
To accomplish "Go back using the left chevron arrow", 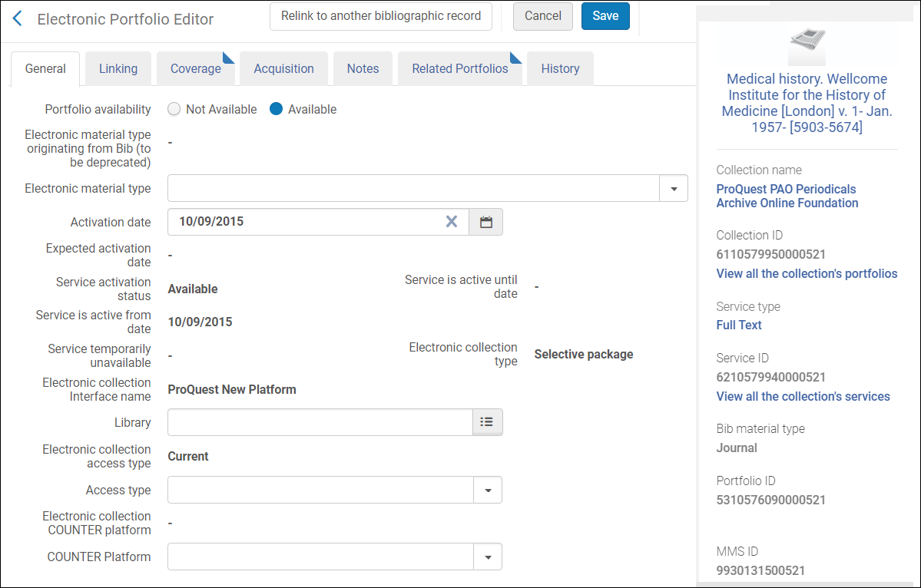I will (18, 18).
